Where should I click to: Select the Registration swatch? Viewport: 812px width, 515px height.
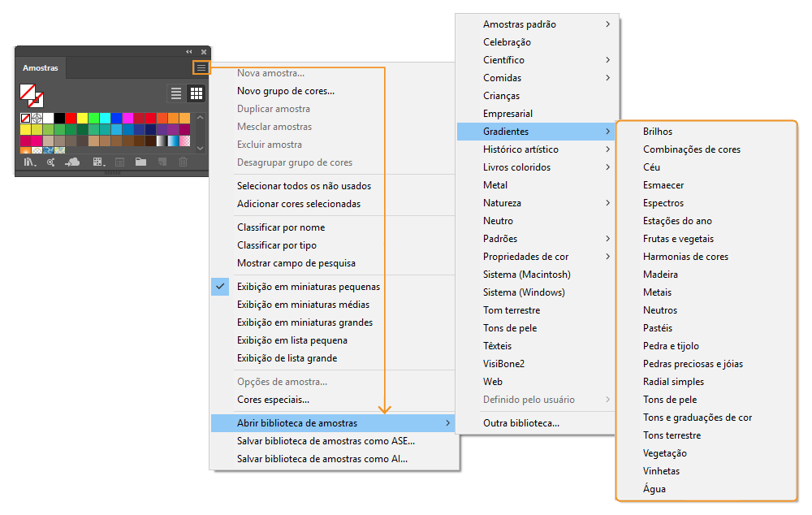click(x=37, y=118)
